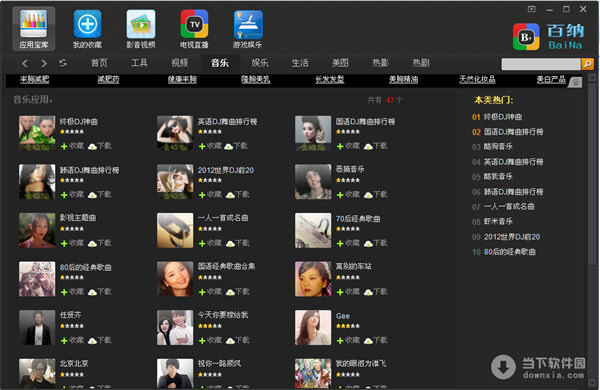The height and width of the screenshot is (390, 600).
Task: Switch to the 视频 tab
Action: [179, 63]
